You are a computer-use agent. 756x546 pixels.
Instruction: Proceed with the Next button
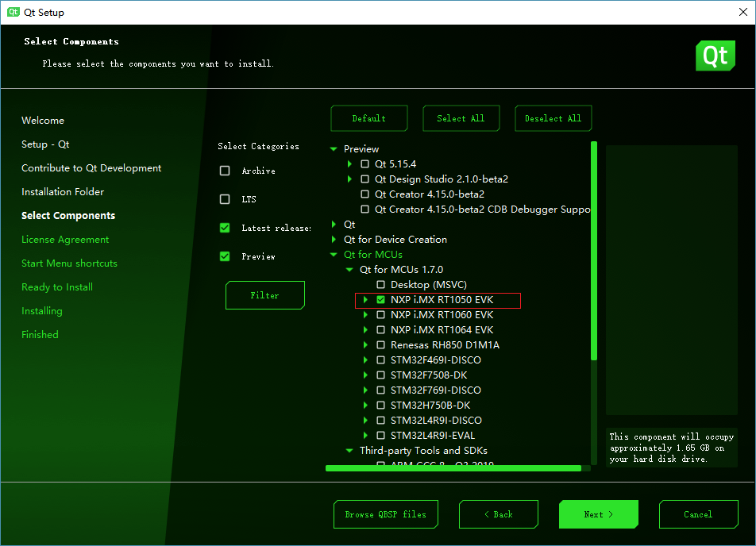tap(598, 514)
